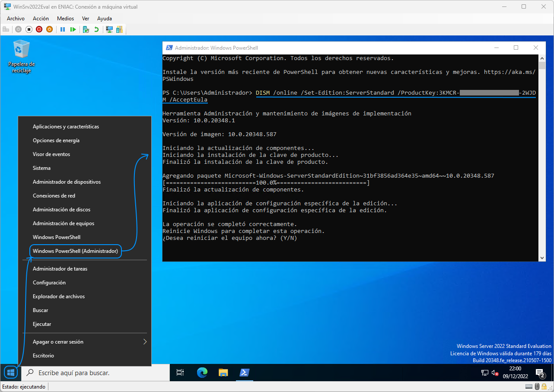Click the lock status icon
Viewport: 554px width, 392px height.
544,386
